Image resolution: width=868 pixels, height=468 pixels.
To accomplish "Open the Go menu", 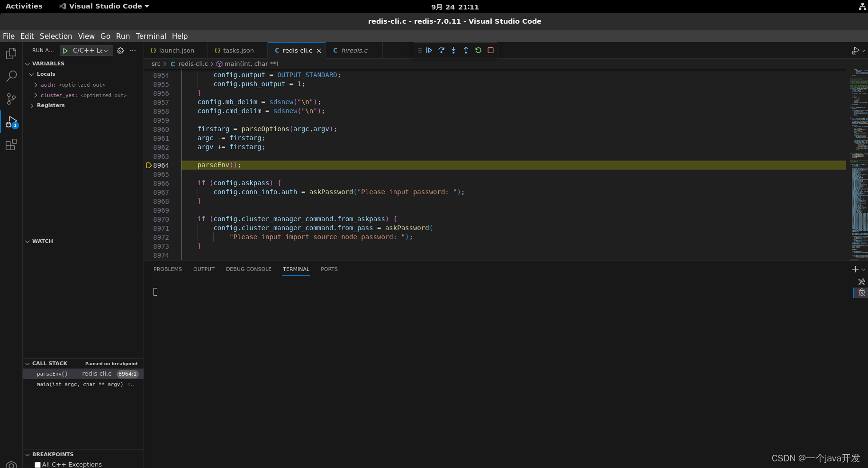I will click(105, 36).
